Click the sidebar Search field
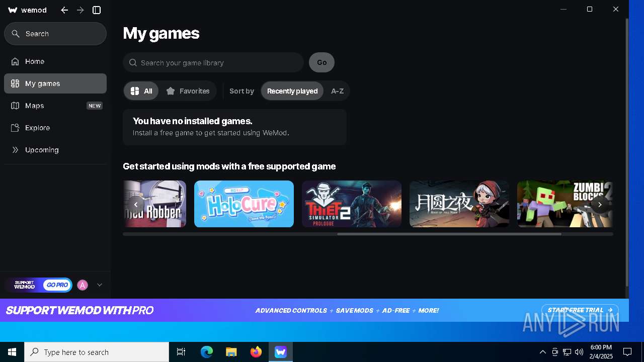The width and height of the screenshot is (644, 362). point(55,34)
